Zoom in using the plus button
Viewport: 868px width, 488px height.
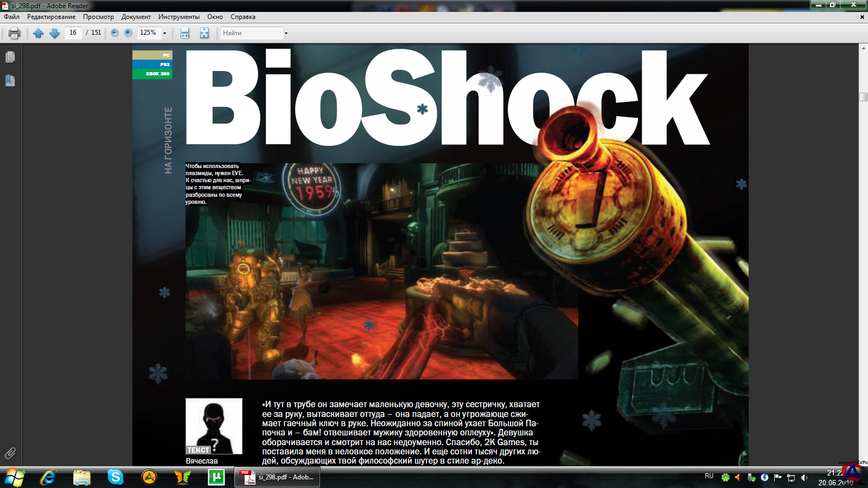pos(128,33)
